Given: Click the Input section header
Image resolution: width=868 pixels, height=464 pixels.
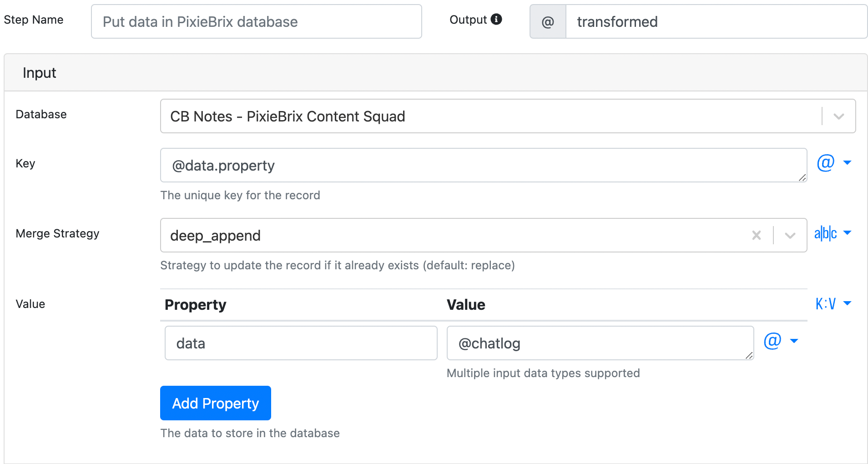Looking at the screenshot, I should [x=436, y=73].
